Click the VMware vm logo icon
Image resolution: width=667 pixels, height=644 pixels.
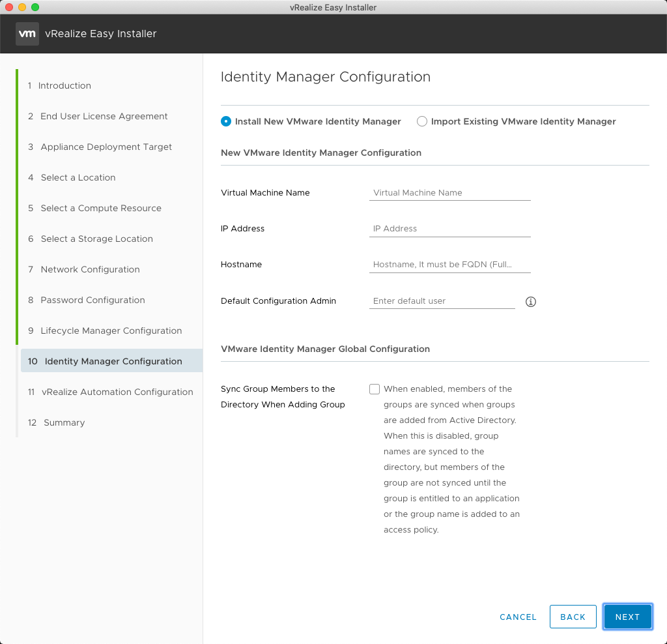point(27,34)
